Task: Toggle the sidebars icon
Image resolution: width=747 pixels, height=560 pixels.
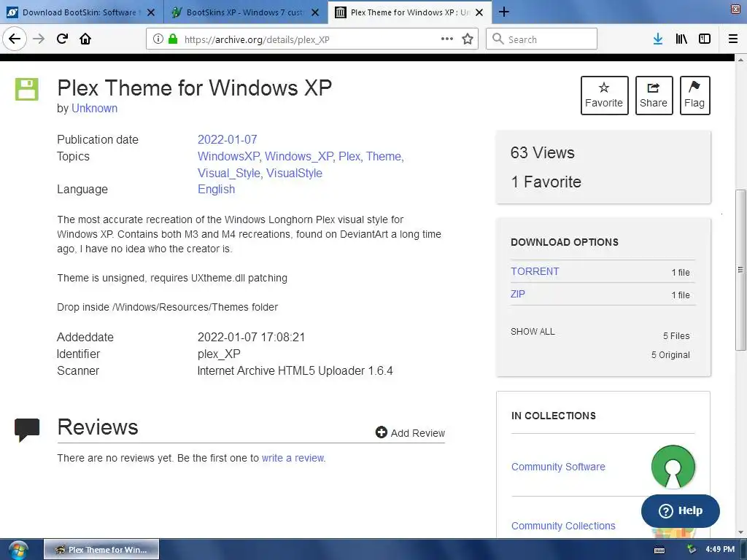Action: 705,39
